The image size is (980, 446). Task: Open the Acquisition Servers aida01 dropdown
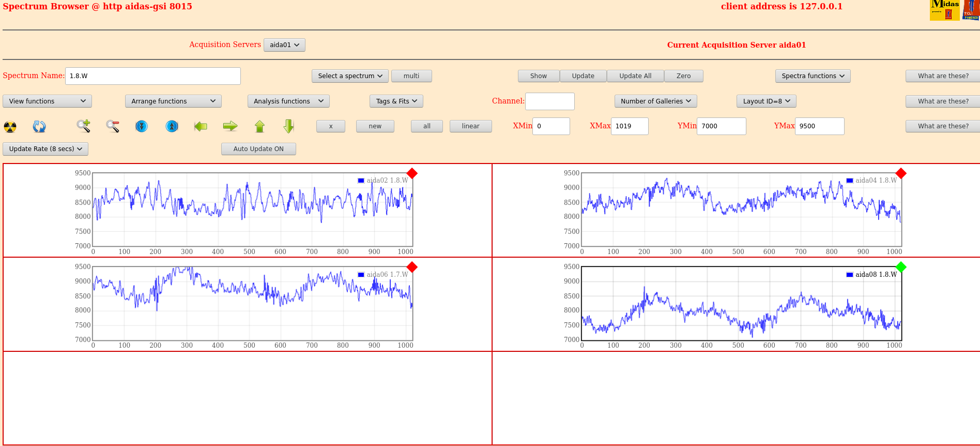click(284, 45)
